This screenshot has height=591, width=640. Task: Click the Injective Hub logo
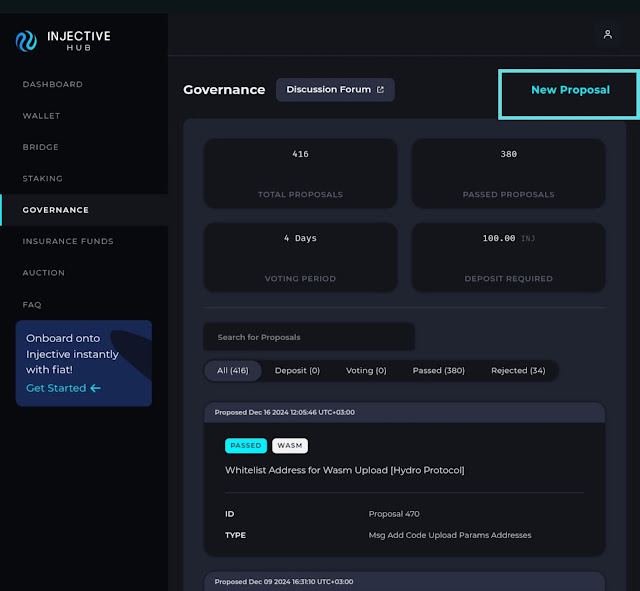click(x=63, y=41)
